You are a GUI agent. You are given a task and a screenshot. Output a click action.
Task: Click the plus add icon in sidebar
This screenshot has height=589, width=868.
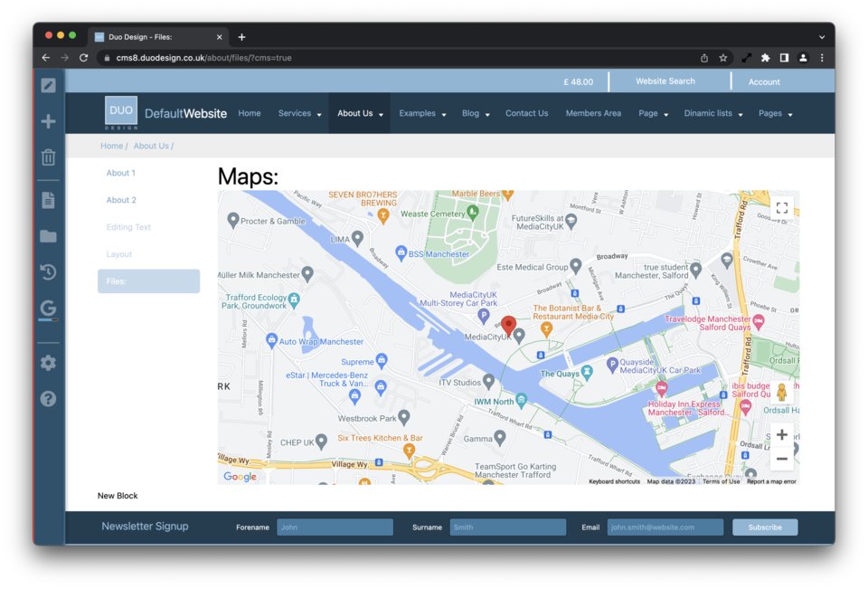[x=48, y=121]
